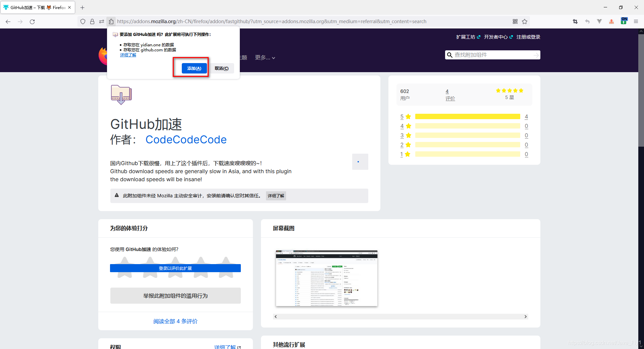Viewport: 644px width, 349px height.
Task: Open the Firefox hamburger application menu
Action: 636,21
